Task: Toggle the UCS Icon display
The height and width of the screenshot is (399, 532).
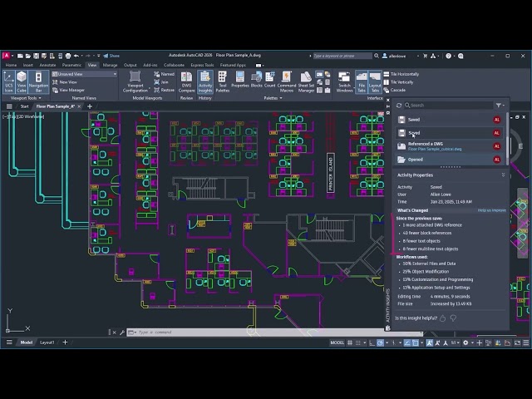Action: pos(8,81)
